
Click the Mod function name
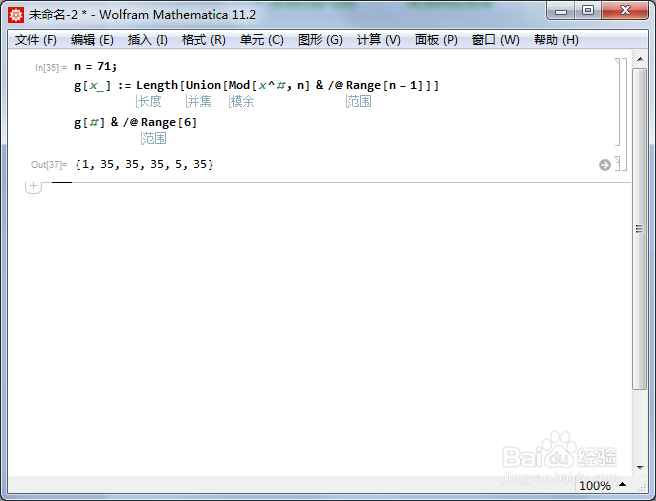[x=239, y=85]
